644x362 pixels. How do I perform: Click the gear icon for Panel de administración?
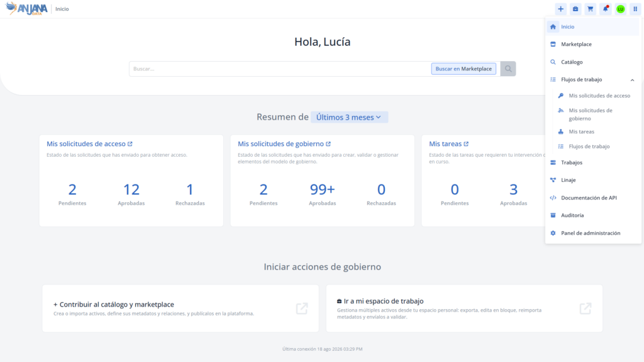pyautogui.click(x=553, y=233)
